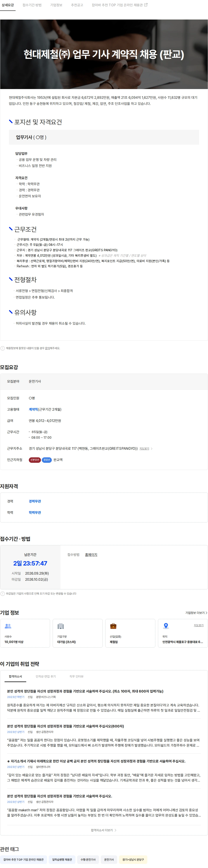The width and height of the screenshot is (208, 868).
Task: Select the 직무 인터뷰 tab
Action: click(x=76, y=676)
